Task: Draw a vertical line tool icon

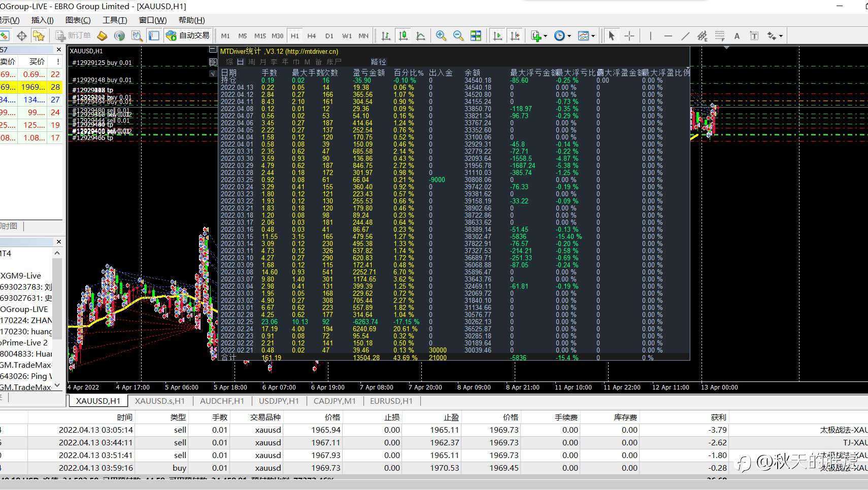Action: click(x=650, y=36)
